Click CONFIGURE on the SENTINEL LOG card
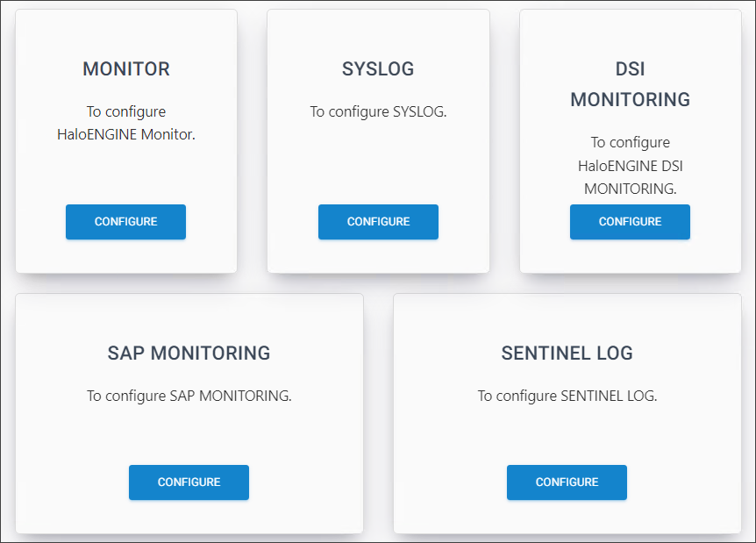Screen dimensions: 756x543 [567, 482]
